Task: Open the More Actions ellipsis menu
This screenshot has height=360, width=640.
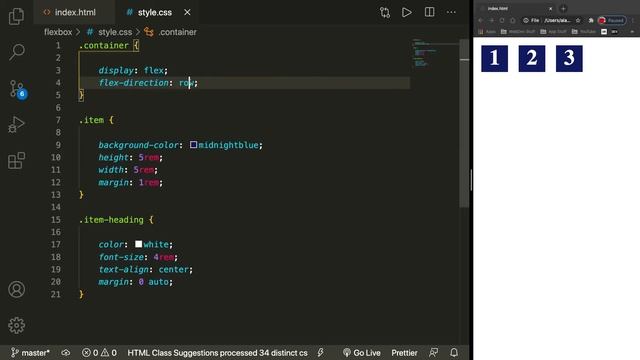Action: (x=451, y=12)
